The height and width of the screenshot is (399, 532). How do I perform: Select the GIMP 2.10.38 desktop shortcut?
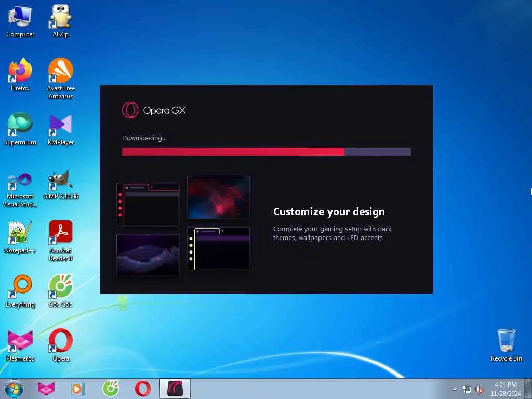point(60,185)
